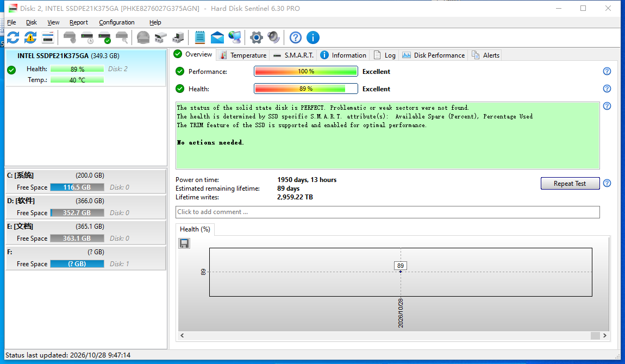This screenshot has width=625, height=364.
Task: Open the Log tab
Action: (385, 55)
